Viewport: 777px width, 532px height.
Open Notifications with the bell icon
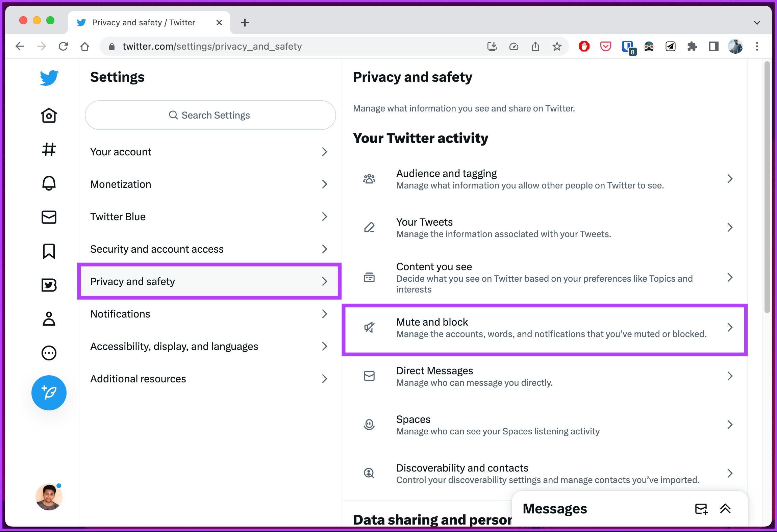[49, 183]
